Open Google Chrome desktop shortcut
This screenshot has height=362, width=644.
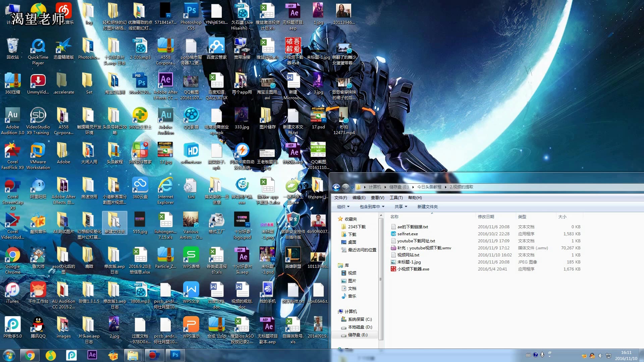(x=12, y=260)
